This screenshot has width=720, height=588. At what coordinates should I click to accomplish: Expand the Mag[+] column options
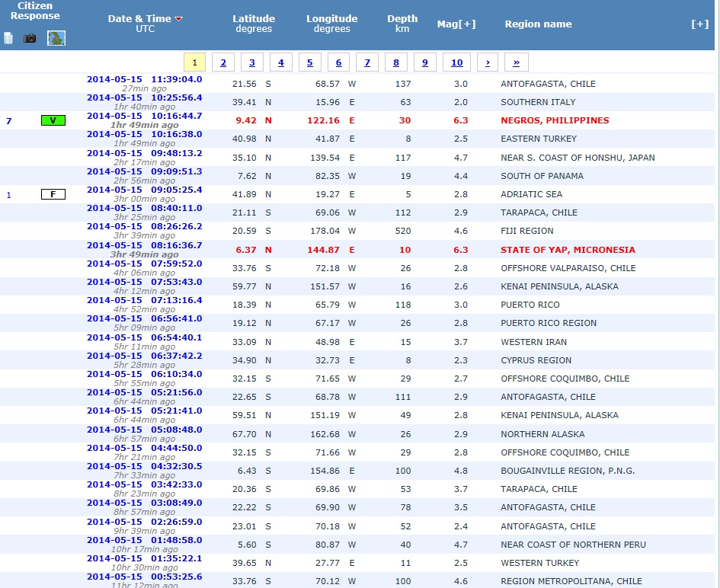click(x=456, y=24)
